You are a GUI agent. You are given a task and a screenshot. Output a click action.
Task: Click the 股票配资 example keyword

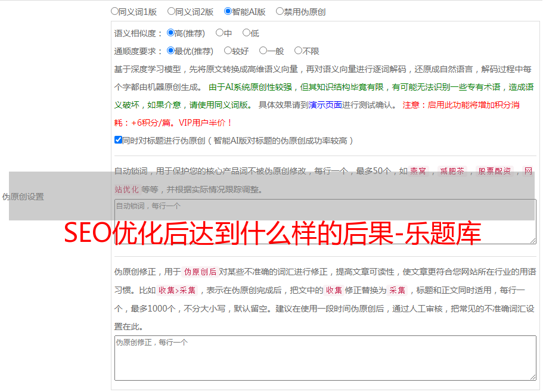pos(495,171)
